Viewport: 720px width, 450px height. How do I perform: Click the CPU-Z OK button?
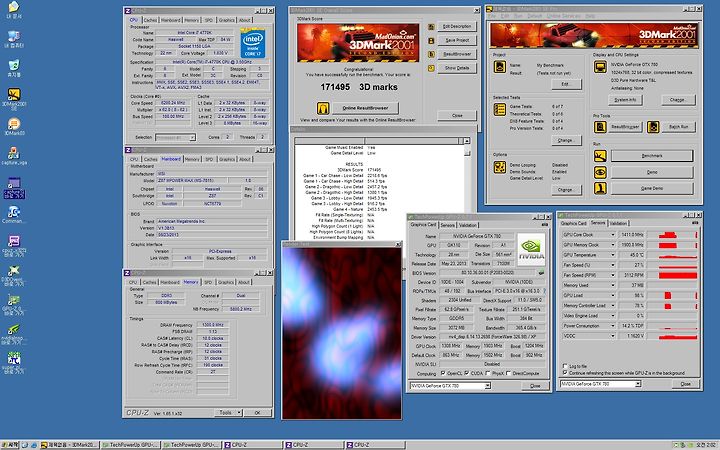point(257,413)
